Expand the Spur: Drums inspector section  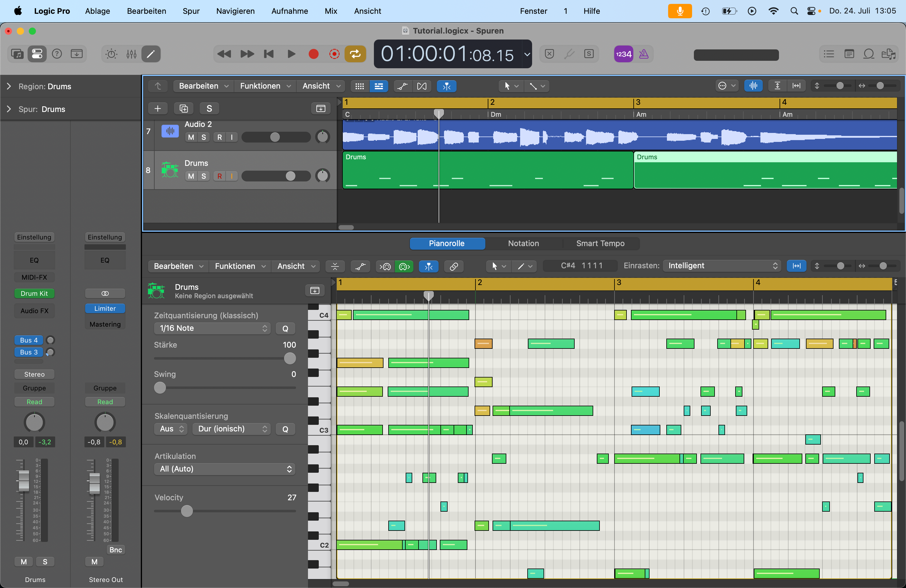[9, 109]
